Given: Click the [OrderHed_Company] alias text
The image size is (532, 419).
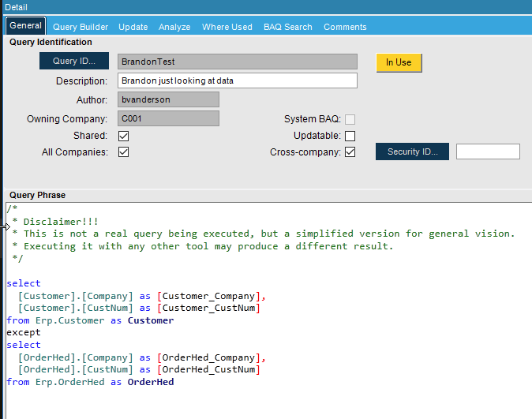Looking at the screenshot, I should pyautogui.click(x=208, y=357).
